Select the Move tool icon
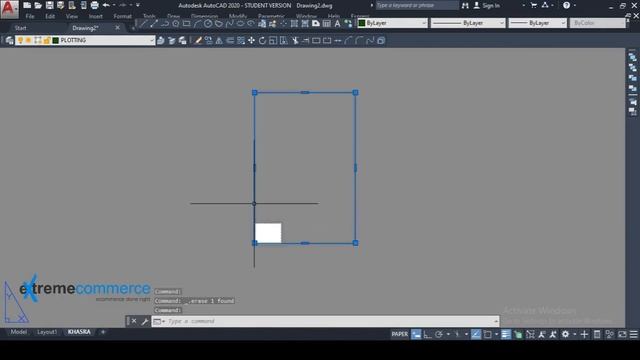The image size is (640, 360). tap(251, 40)
